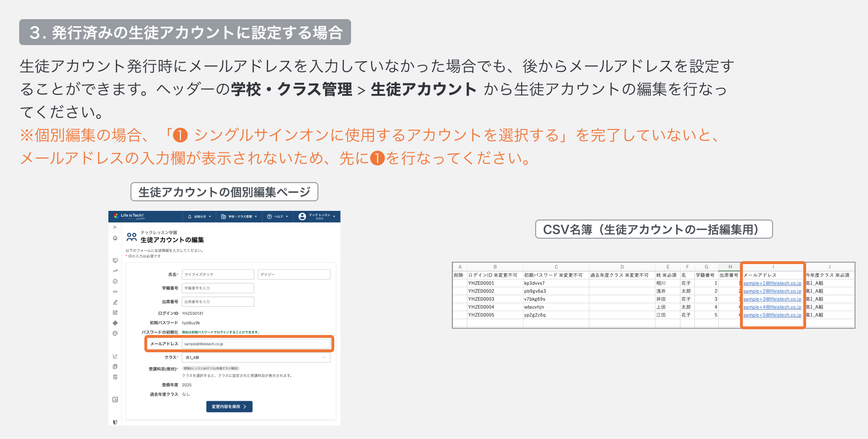Open the code brackets icon in sidebar

coord(115,292)
